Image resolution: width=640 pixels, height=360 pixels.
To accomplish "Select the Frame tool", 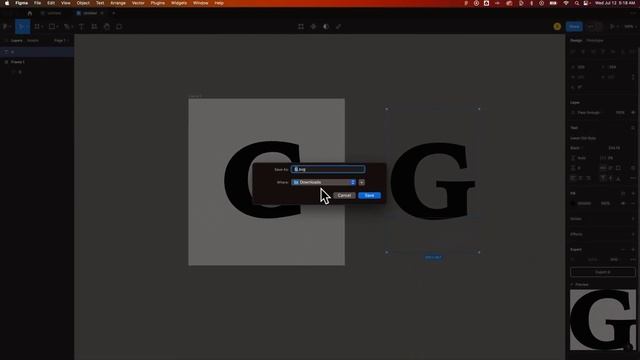I will [x=37, y=27].
